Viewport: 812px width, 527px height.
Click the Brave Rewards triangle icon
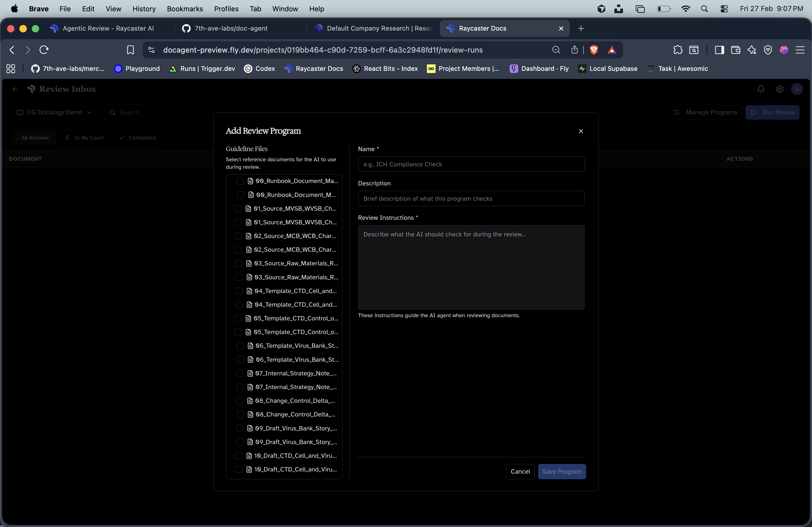(x=612, y=50)
